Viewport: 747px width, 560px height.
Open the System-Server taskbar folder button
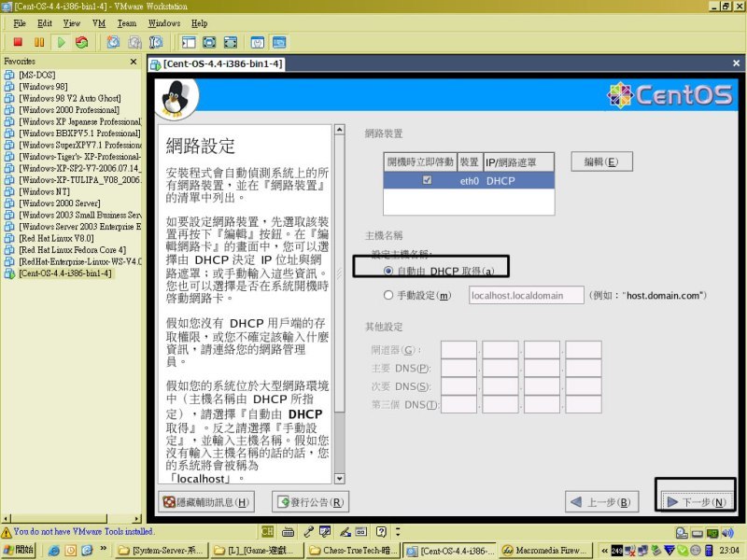(x=161, y=551)
